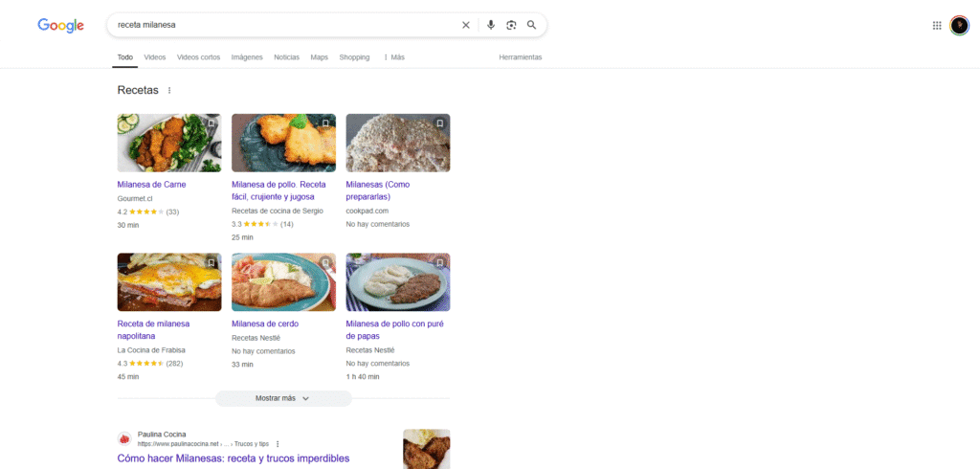This screenshot has width=980, height=469.
Task: Click the magnifying glass search button
Action: [x=531, y=25]
